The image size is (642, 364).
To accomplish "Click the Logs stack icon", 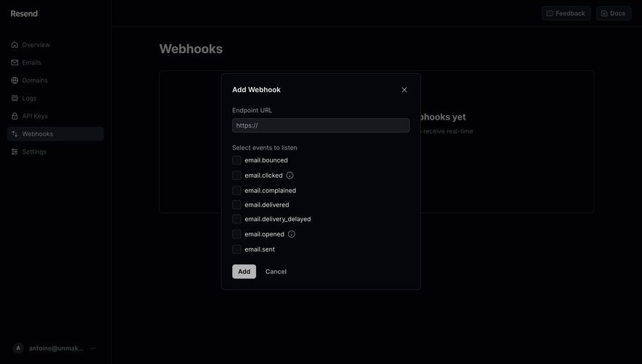I will tap(15, 99).
